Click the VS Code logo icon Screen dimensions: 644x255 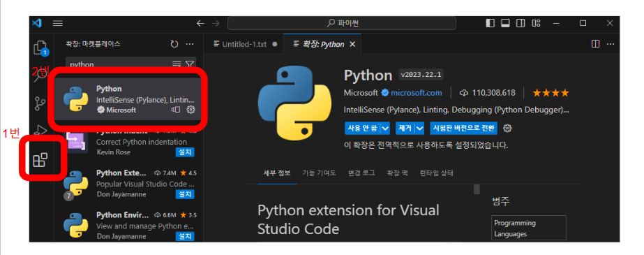pyautogui.click(x=37, y=23)
